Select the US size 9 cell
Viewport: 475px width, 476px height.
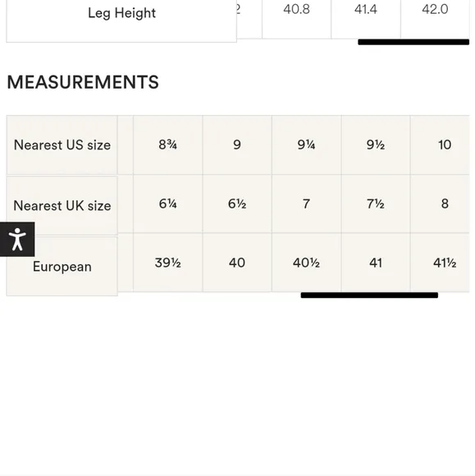(x=237, y=144)
